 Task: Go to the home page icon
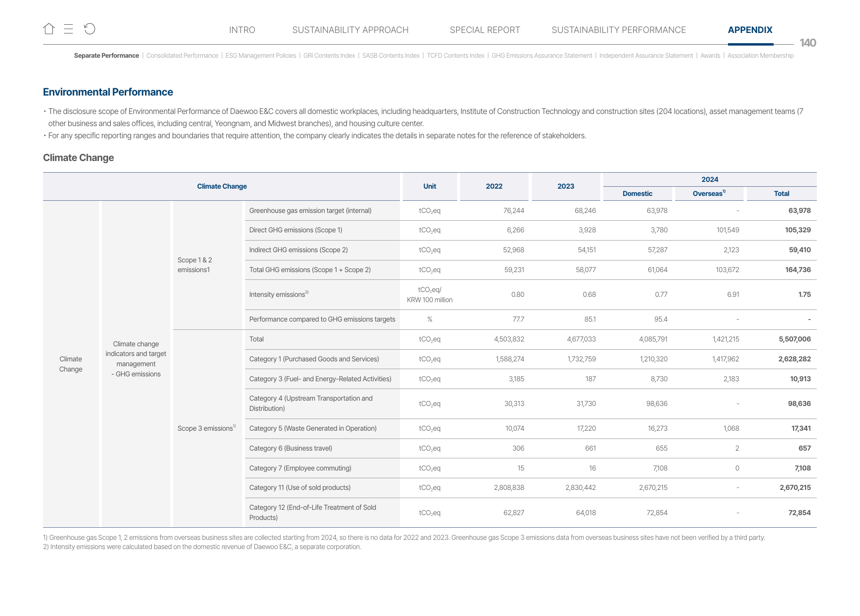pos(49,29)
